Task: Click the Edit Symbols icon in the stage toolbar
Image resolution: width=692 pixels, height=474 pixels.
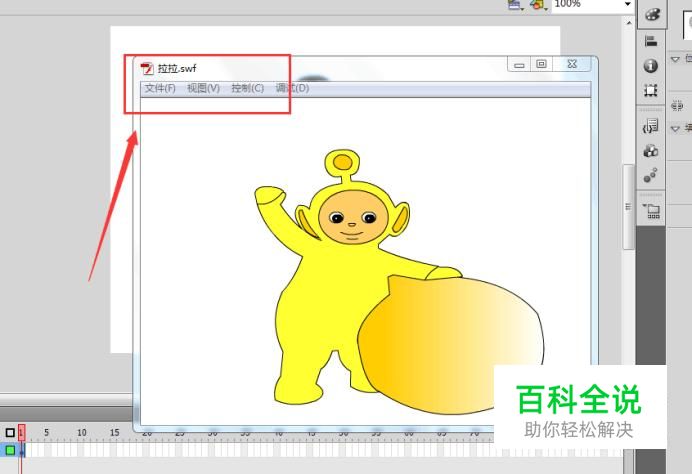Action: (x=538, y=5)
